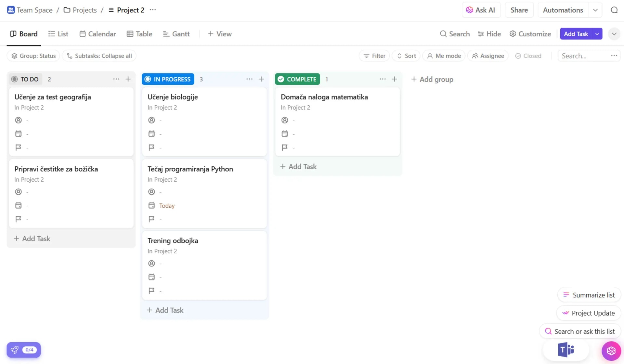The image size is (624, 364).
Task: Open the Group: Status dropdown
Action: (33, 56)
